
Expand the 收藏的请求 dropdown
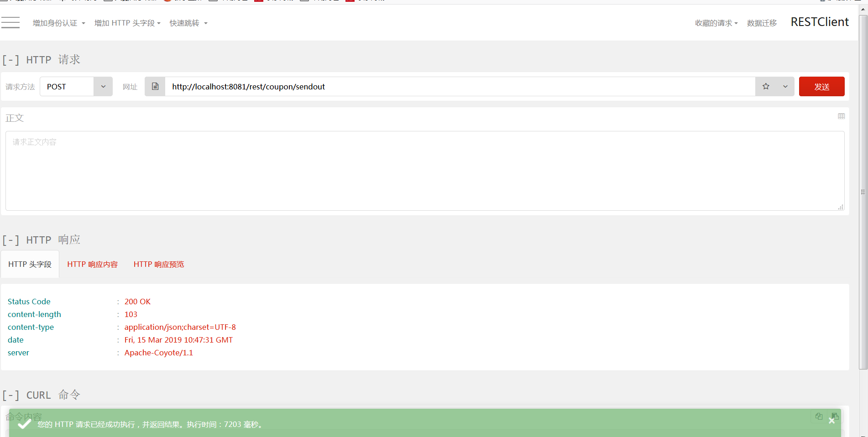tap(716, 23)
